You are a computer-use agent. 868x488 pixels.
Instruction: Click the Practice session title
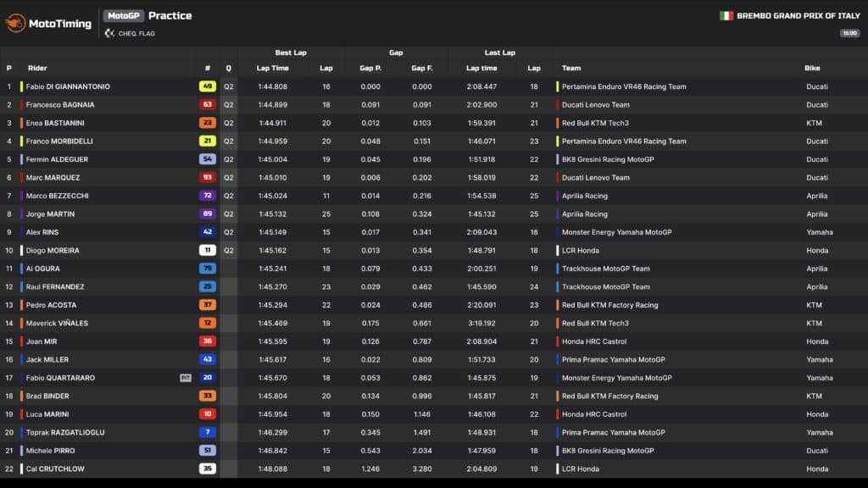(x=170, y=16)
